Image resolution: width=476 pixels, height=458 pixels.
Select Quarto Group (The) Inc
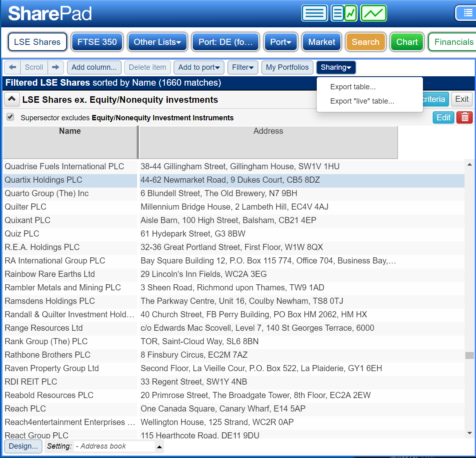tap(234, 193)
